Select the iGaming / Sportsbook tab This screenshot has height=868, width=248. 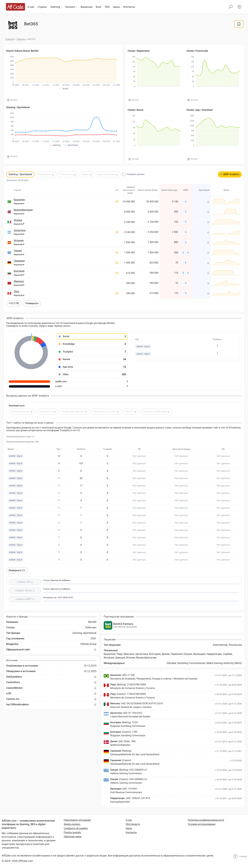(x=20, y=174)
